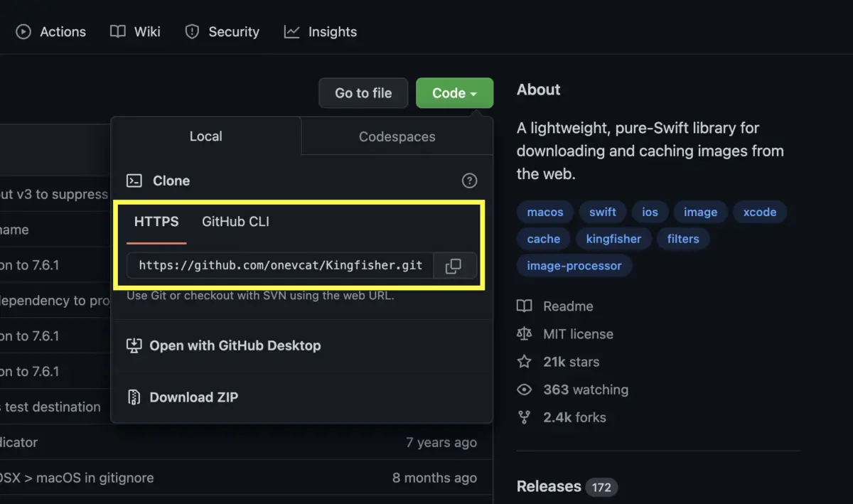Click the image-processor topic tag

(x=574, y=266)
